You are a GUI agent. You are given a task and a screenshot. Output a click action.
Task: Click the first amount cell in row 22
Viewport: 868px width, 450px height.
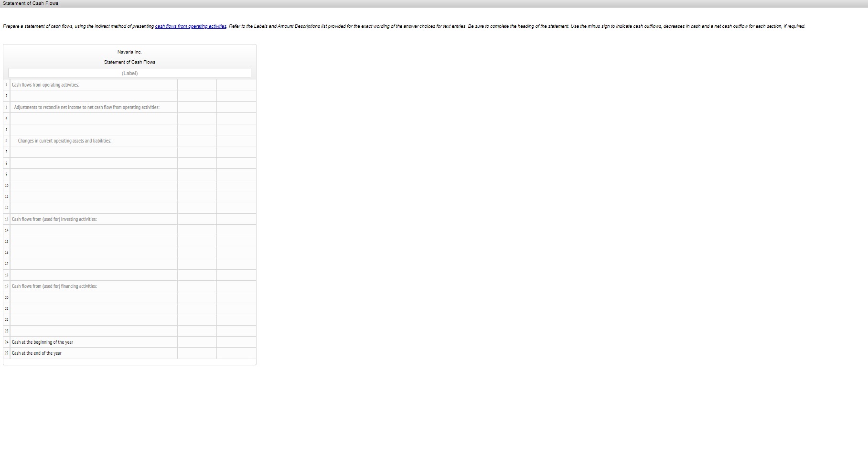tap(197, 319)
